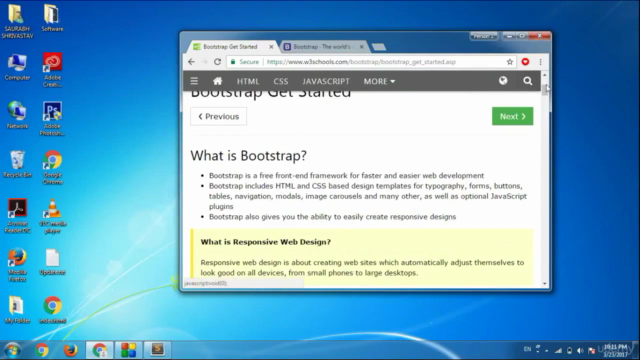640x360 pixels.
Task: Open the Software folder on desktop
Action: click(52, 18)
